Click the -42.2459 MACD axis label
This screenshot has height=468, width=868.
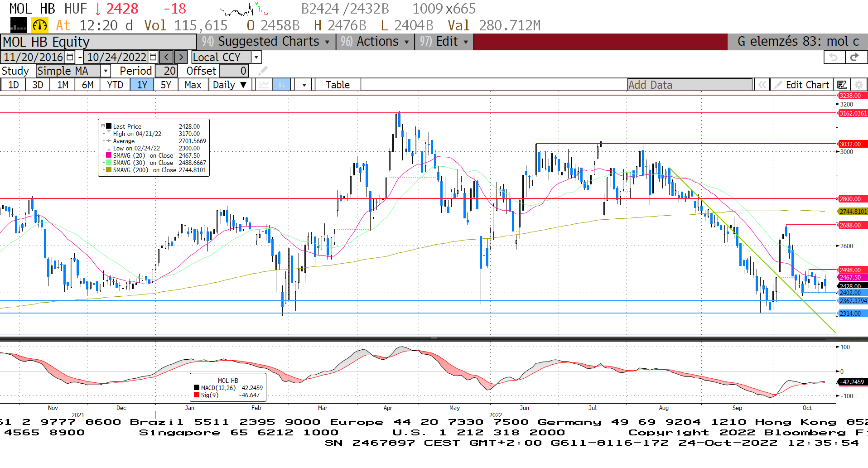coord(852,382)
